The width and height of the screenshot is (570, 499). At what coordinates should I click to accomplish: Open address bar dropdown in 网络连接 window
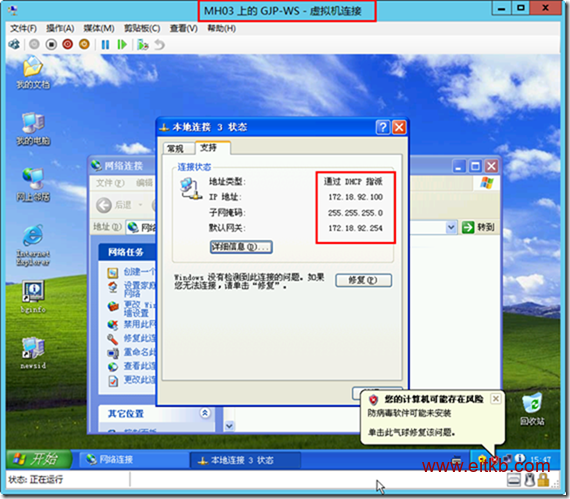point(451,228)
